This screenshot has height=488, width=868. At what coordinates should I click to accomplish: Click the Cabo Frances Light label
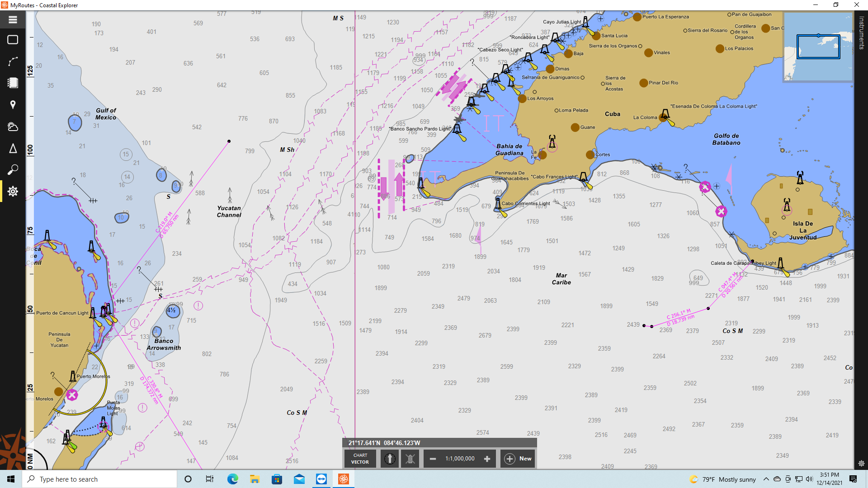coord(554,177)
